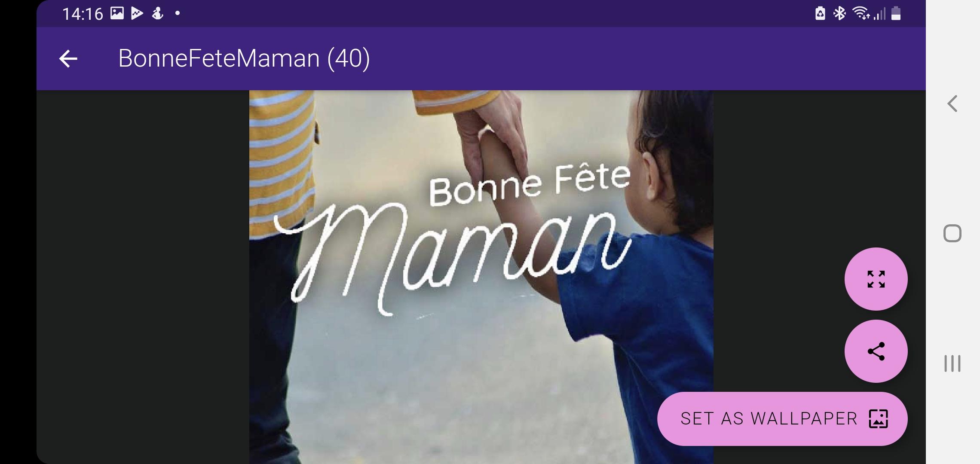Share this wallpaper image

pyautogui.click(x=876, y=351)
